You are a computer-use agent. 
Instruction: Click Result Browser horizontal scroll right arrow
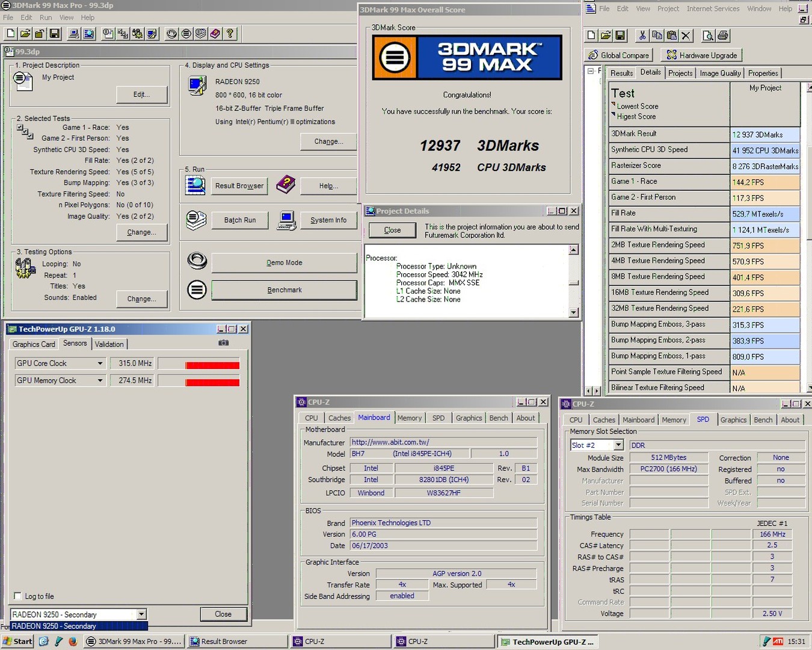(x=596, y=391)
